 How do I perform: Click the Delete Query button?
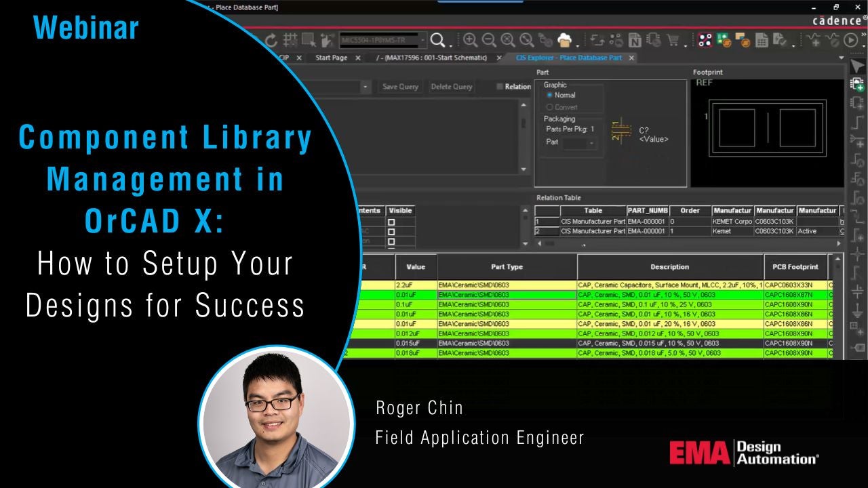451,87
